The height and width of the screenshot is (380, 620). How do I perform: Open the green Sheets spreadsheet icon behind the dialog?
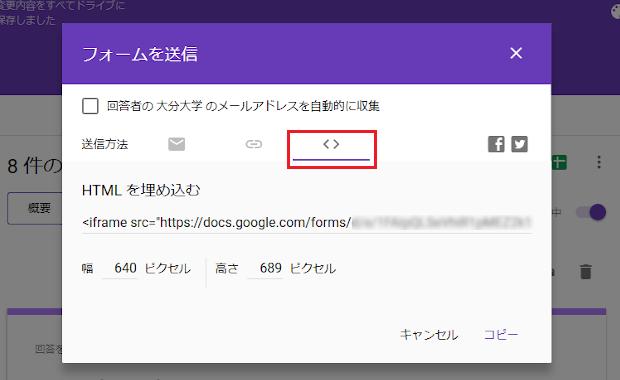(x=559, y=162)
